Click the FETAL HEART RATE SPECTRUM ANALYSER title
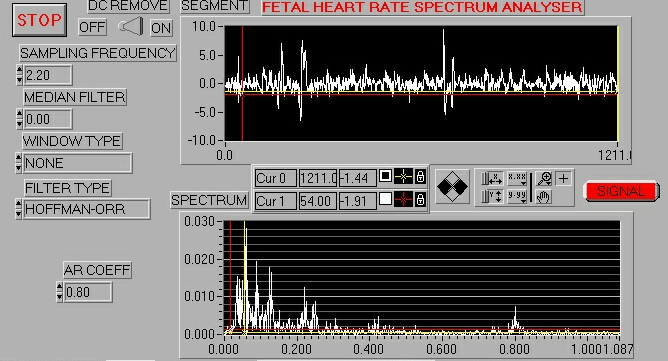 (422, 7)
